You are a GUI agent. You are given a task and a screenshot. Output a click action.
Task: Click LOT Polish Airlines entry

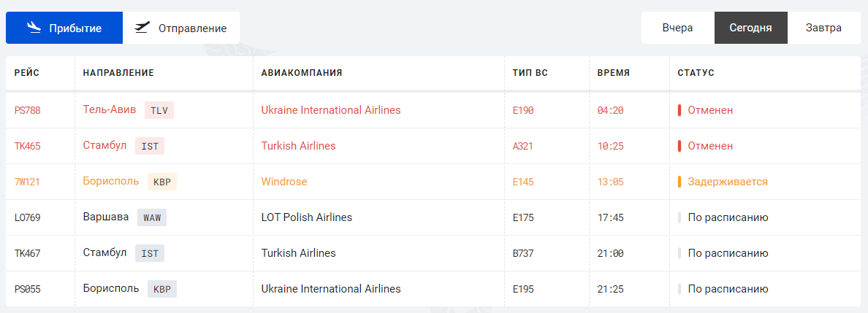coord(307,217)
